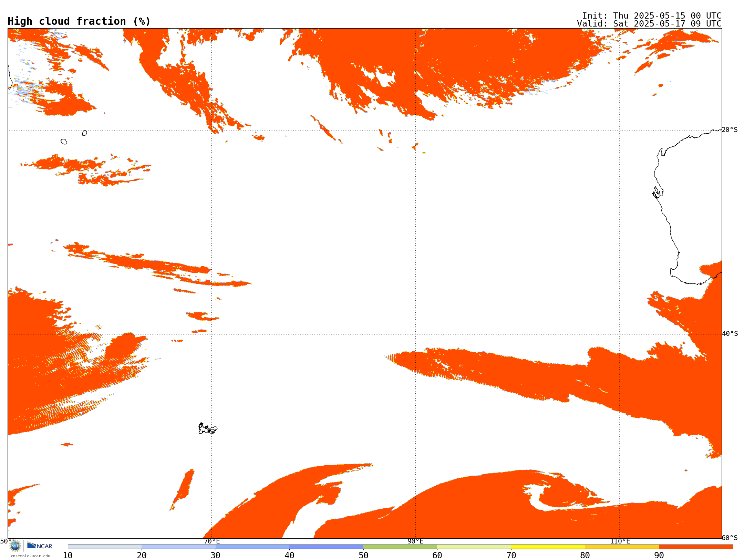Click the colorbar tick label 90

(659, 556)
